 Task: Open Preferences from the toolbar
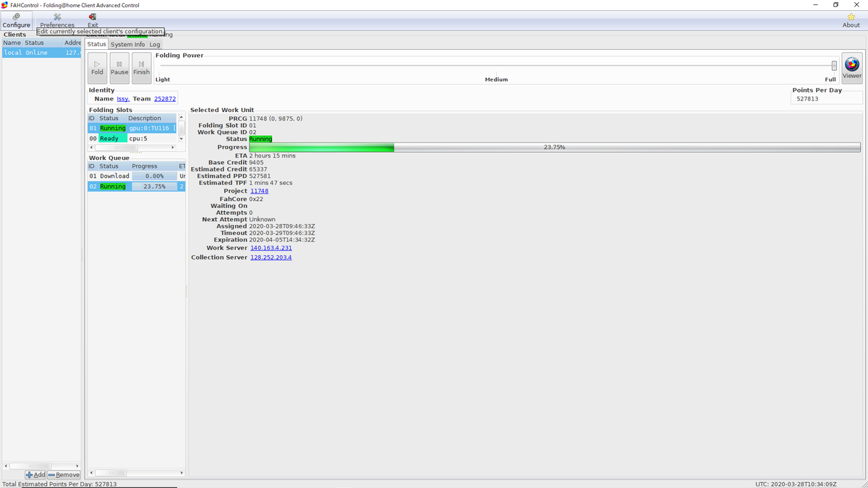tap(57, 20)
